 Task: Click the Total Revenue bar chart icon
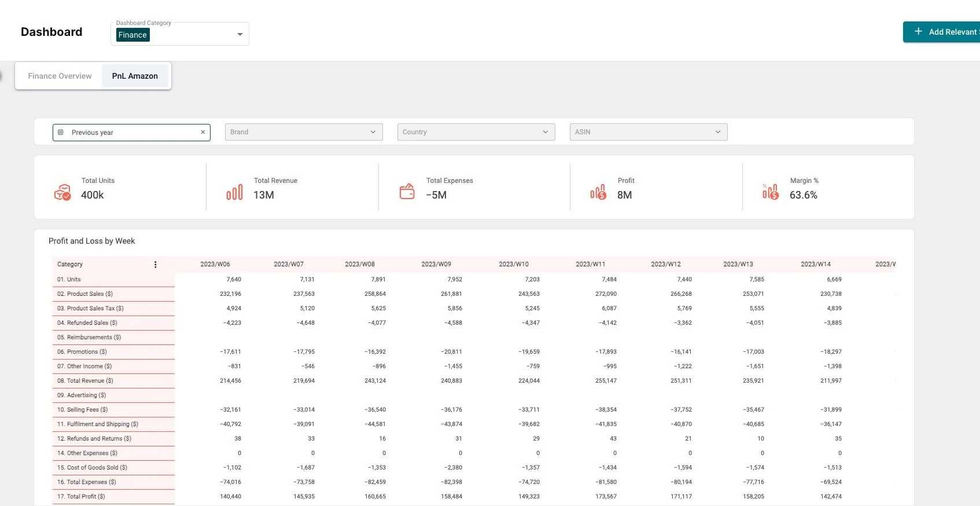234,192
